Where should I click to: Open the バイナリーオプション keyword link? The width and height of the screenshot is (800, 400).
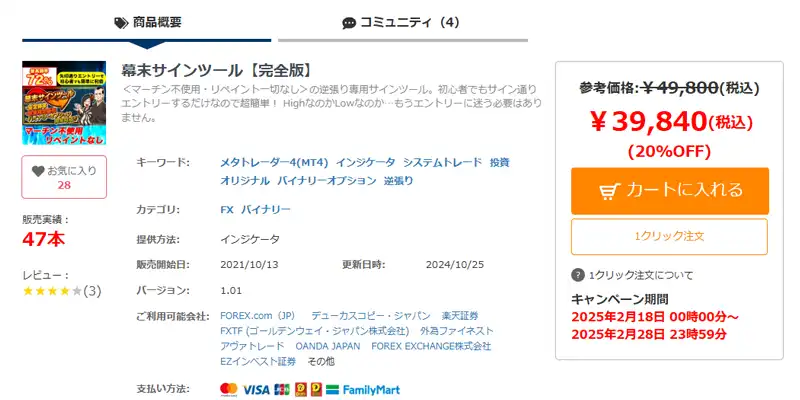coord(327,181)
